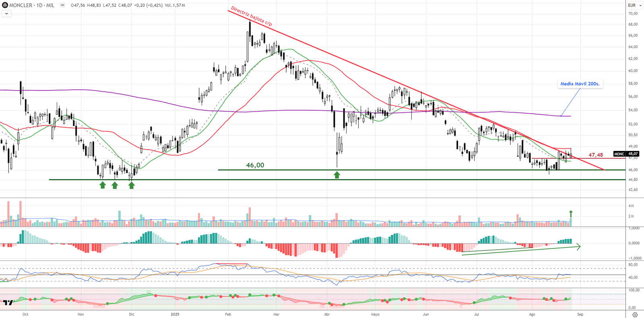Screen dimensions: 644x318
Task: Click first green arrow under November lows
Action: pos(103,185)
